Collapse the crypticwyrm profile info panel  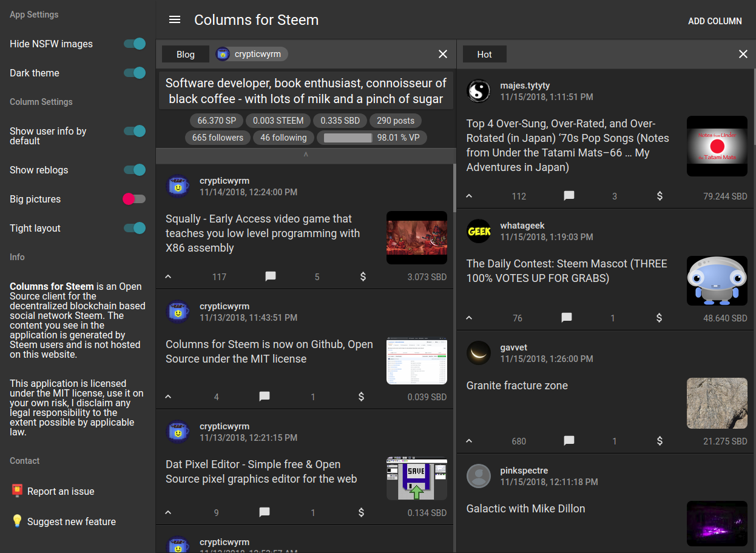coord(306,156)
